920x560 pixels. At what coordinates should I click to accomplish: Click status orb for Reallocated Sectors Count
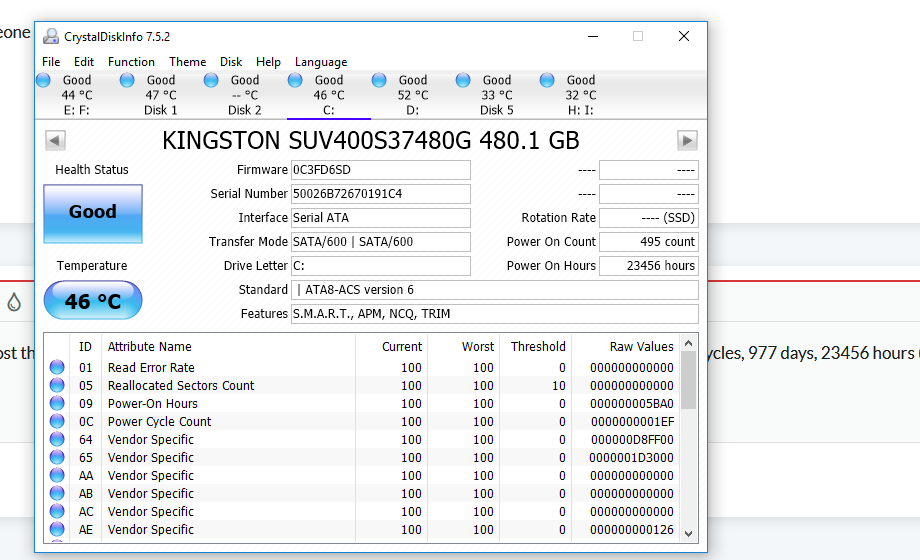coord(57,385)
